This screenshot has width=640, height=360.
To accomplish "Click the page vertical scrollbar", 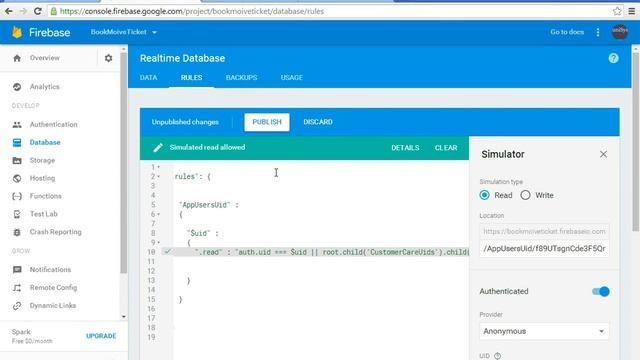I will click(x=636, y=141).
